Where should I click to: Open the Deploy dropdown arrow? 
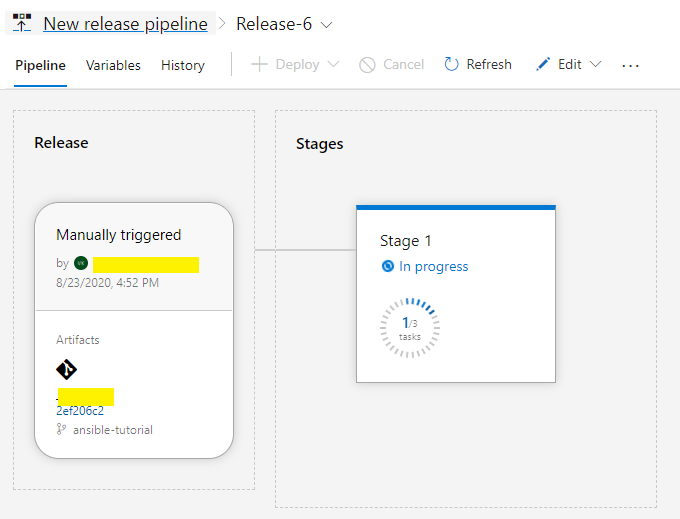(x=334, y=64)
